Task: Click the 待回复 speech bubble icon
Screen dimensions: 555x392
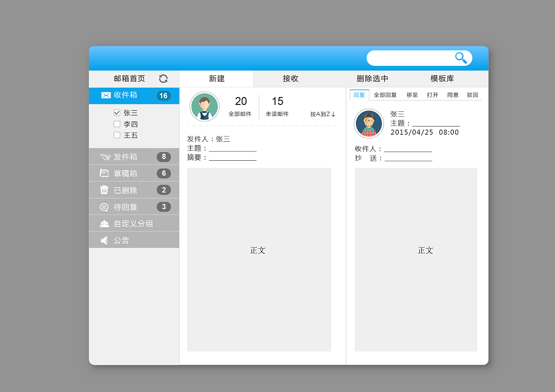Action: click(104, 207)
